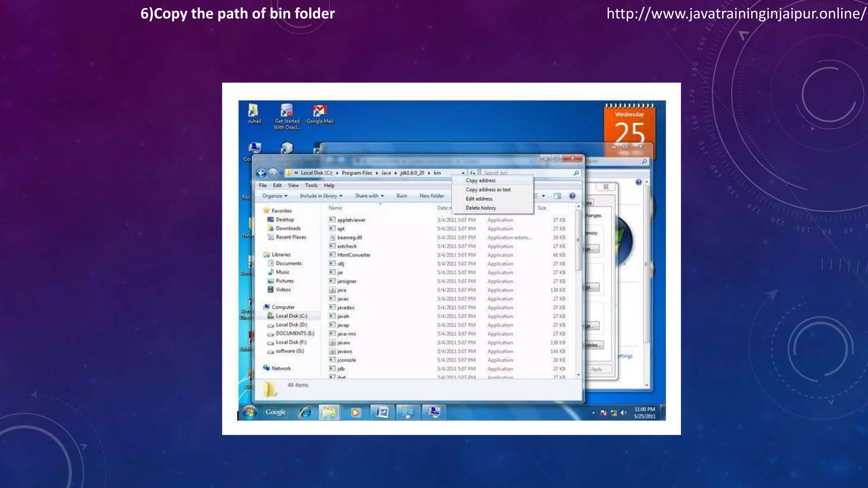Click the volume speaker tray icon

(x=623, y=413)
